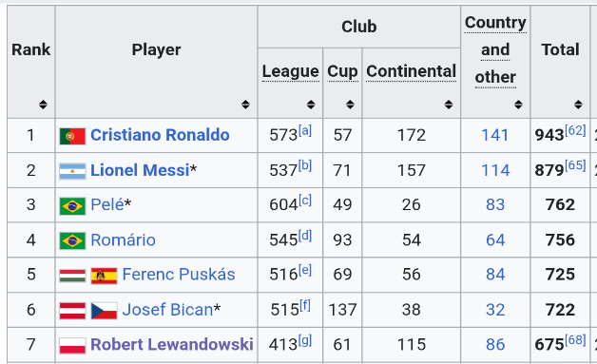The height and width of the screenshot is (364, 597).
Task: Sort by Continental goals sort arrows
Action: [449, 105]
